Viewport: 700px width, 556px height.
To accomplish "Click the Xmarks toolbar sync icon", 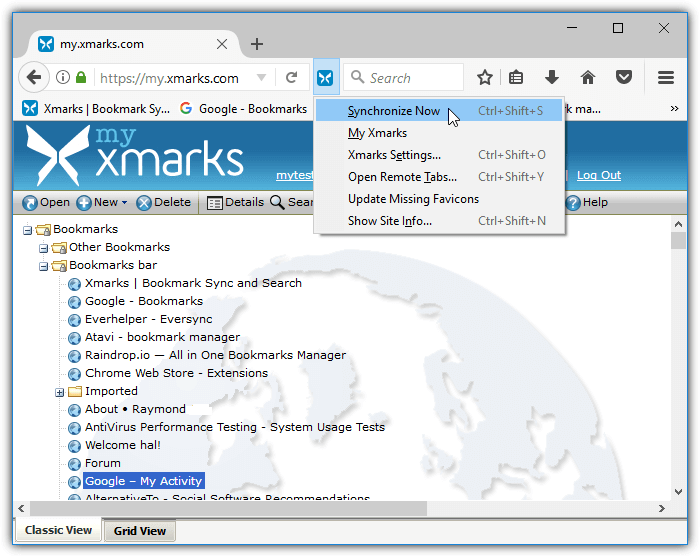I will pos(325,78).
